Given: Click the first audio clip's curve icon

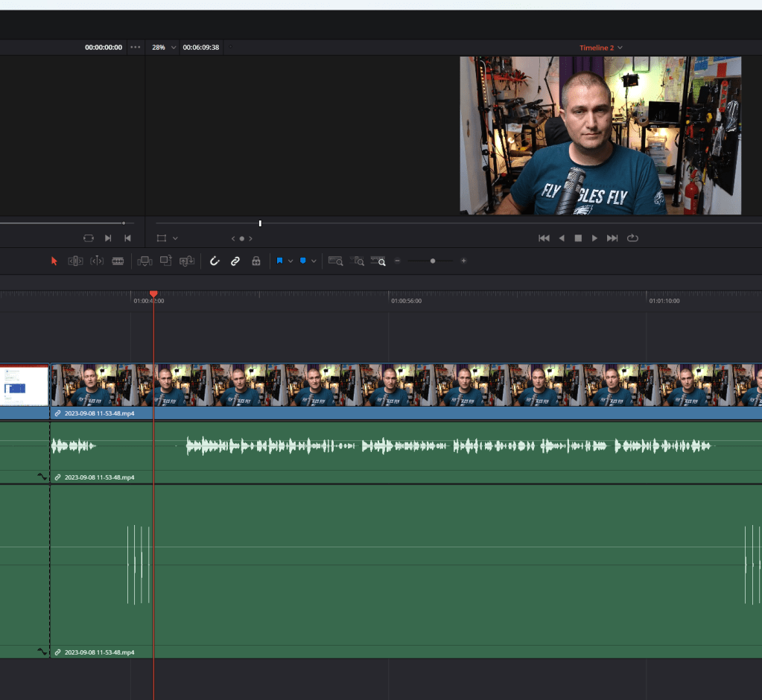Looking at the screenshot, I should pyautogui.click(x=42, y=477).
